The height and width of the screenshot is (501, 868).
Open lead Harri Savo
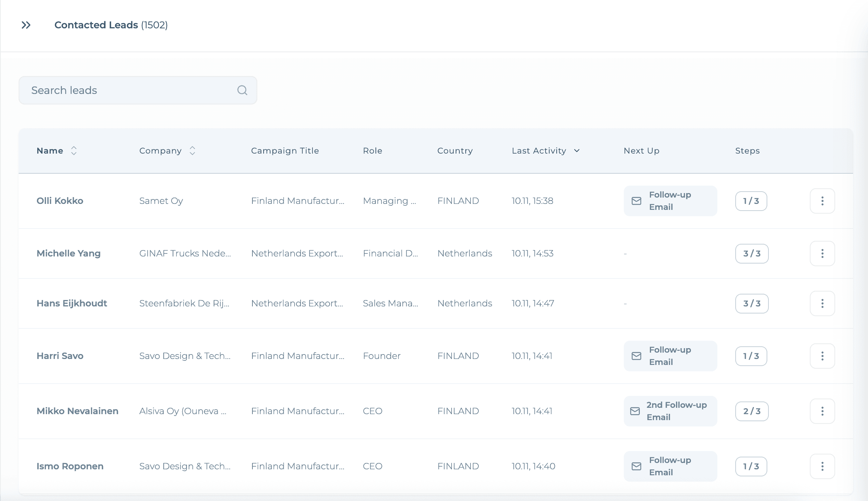pos(60,356)
